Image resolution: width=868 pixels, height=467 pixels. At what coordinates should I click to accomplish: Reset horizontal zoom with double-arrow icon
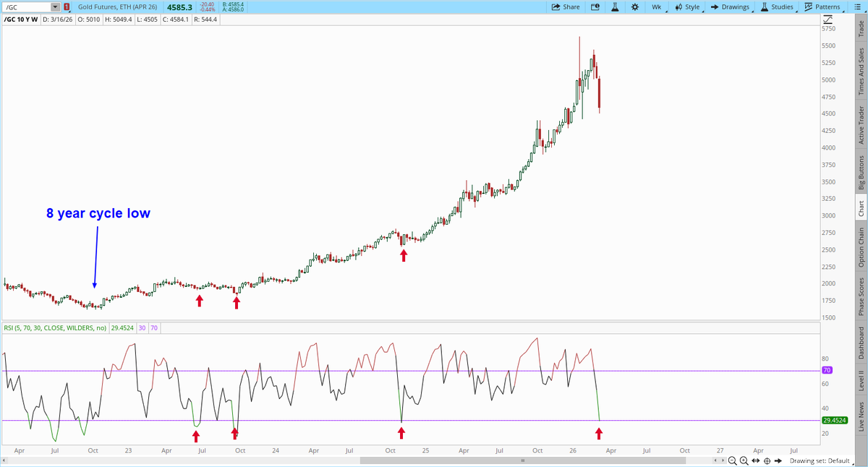pyautogui.click(x=756, y=460)
